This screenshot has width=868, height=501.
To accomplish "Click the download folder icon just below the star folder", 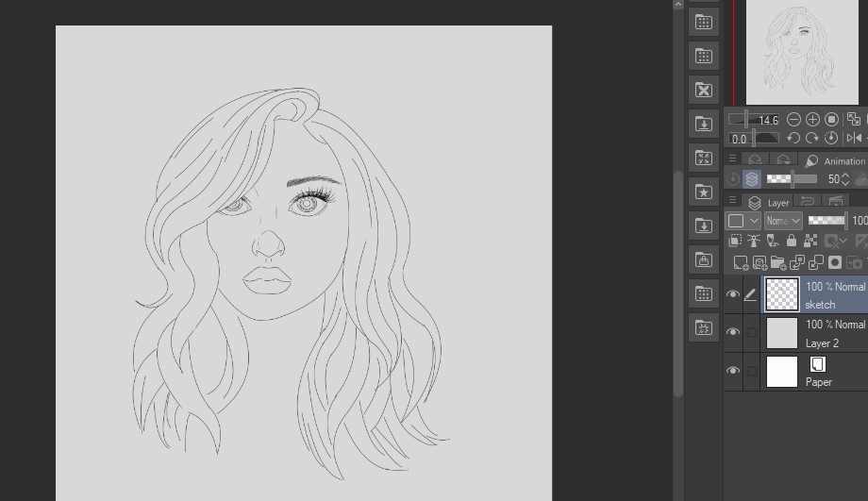I will tap(704, 225).
